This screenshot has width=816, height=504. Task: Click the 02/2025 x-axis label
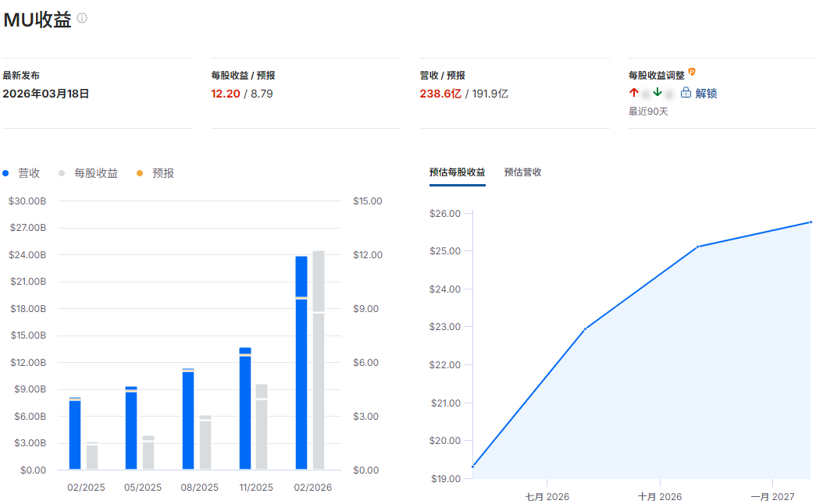(86, 488)
